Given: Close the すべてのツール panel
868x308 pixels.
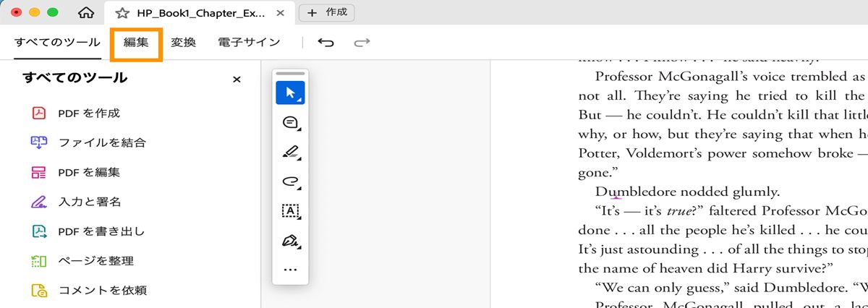Looking at the screenshot, I should [237, 80].
